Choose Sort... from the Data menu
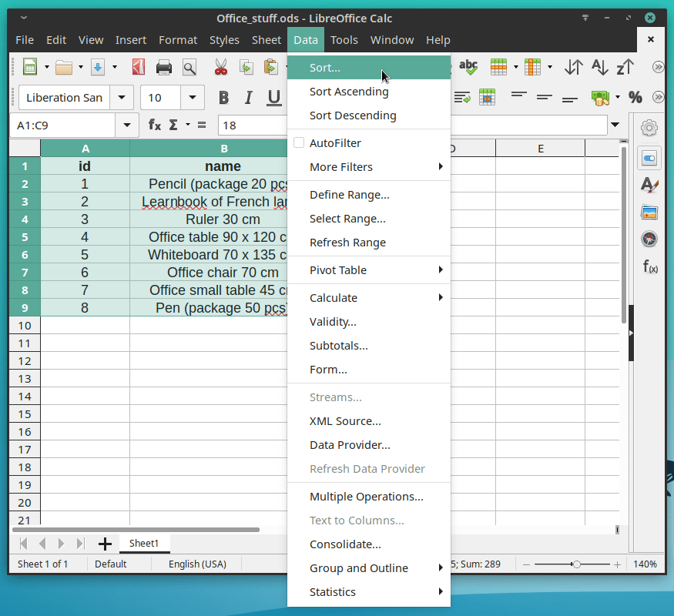Screen dimensions: 674x616 click(369, 68)
